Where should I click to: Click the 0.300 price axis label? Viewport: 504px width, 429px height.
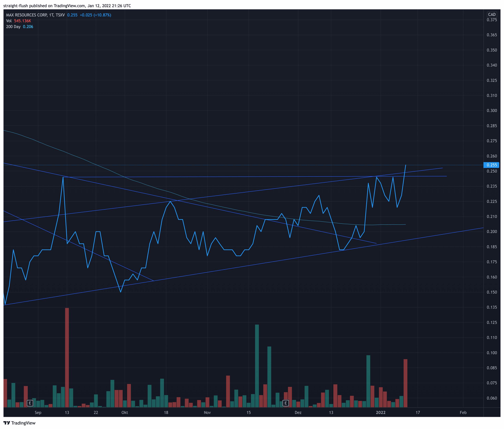tap(492, 111)
